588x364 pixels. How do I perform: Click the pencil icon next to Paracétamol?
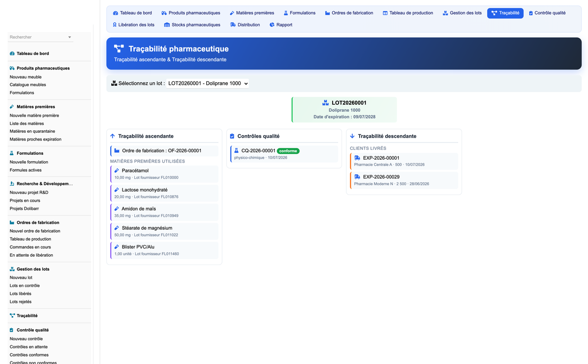pyautogui.click(x=117, y=170)
